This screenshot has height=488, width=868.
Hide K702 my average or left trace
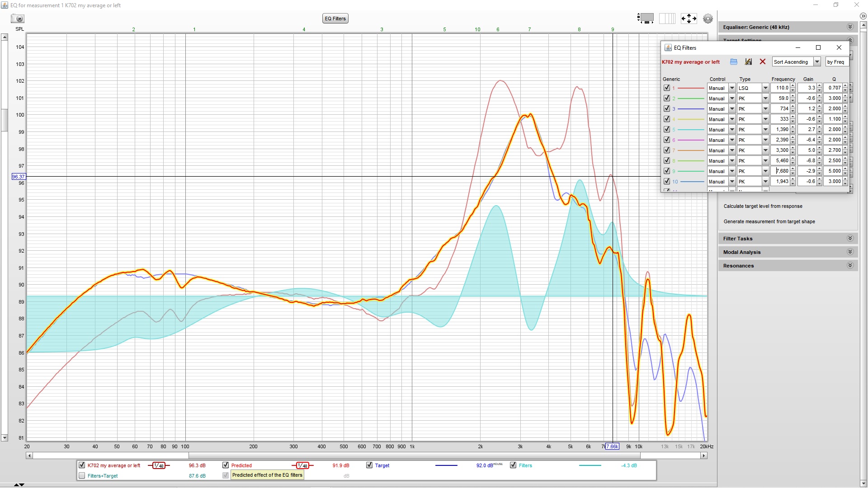point(82,465)
